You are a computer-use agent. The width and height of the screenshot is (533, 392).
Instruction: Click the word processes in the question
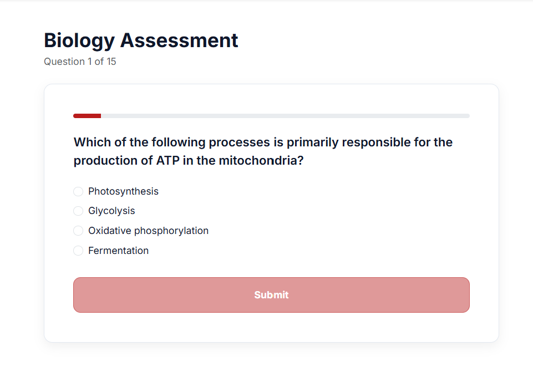tap(238, 142)
